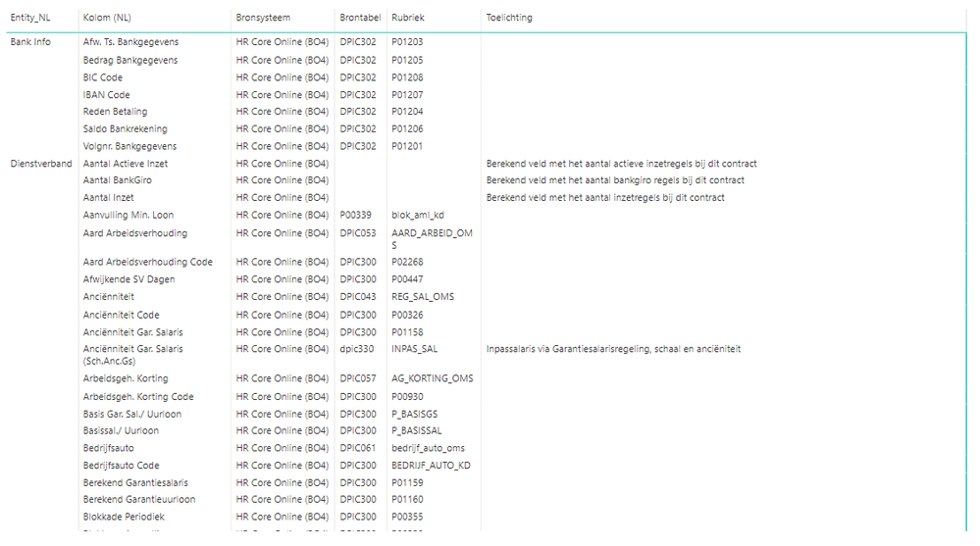This screenshot has width=980, height=546.
Task: Select the Bank Info entity cell
Action: [30, 42]
